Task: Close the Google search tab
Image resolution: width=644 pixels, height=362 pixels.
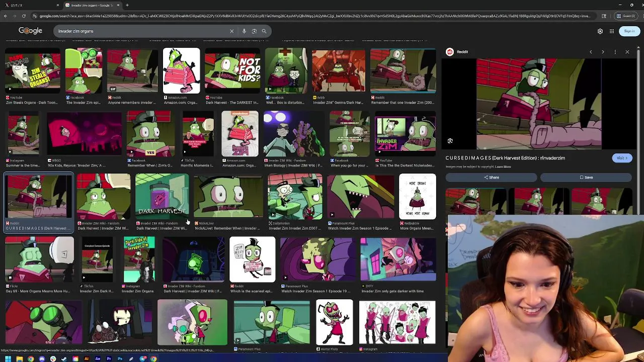Action: [x=118, y=5]
